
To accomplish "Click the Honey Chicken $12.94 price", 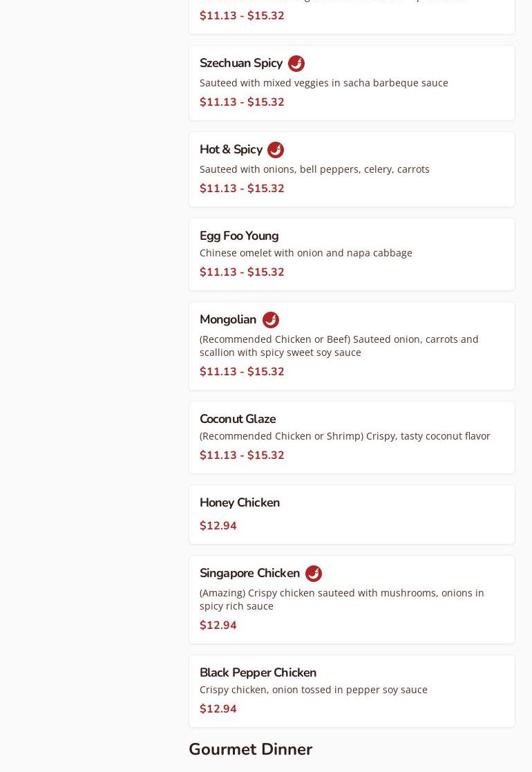I will (x=218, y=526).
